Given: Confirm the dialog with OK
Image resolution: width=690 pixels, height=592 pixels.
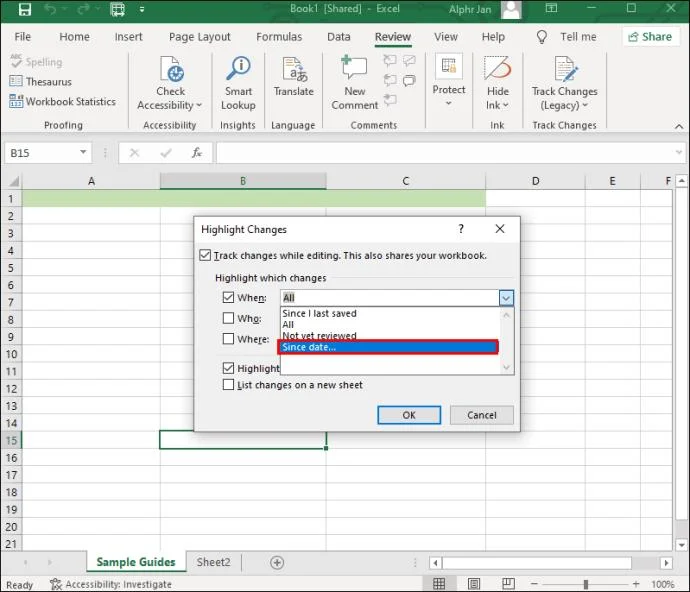Looking at the screenshot, I should tap(409, 415).
